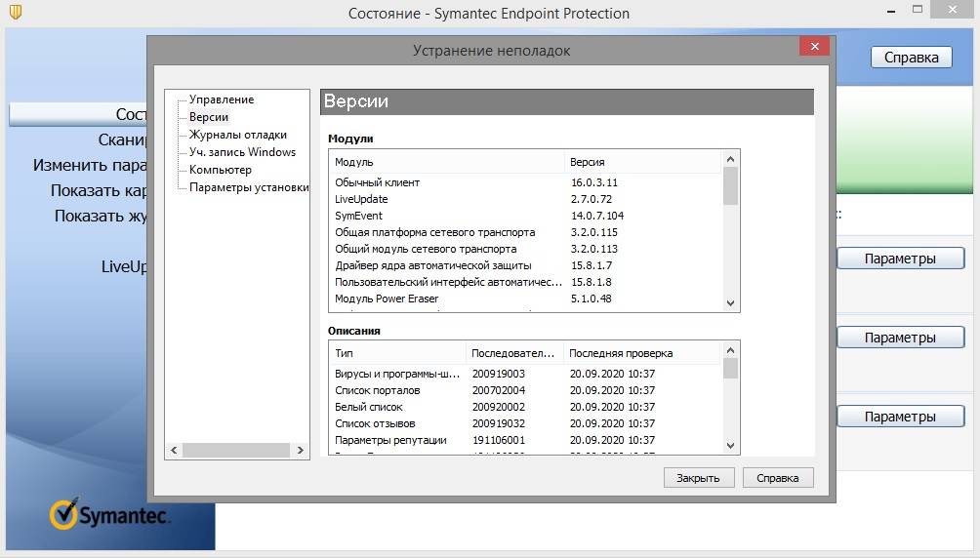This screenshot has height=558, width=980.
Task: Select Пользовательский интерфейс автоматичес... row
Action: (525, 282)
